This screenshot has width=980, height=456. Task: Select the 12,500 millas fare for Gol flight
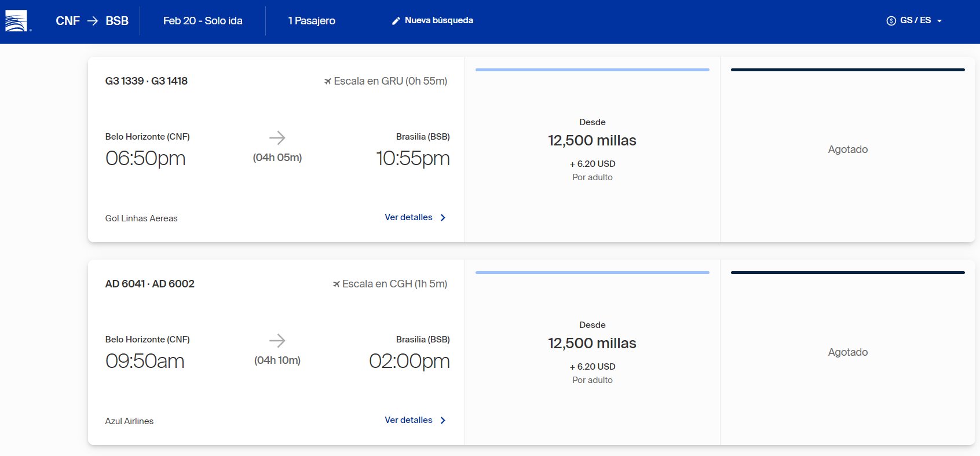[593, 149]
